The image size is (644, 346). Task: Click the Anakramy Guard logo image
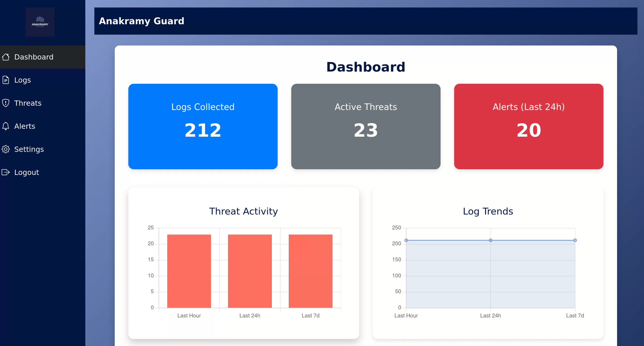click(x=40, y=22)
